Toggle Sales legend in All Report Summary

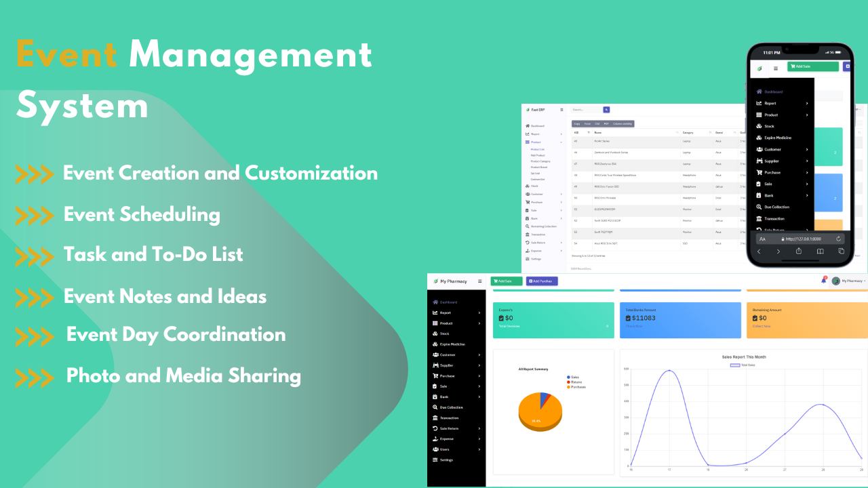(572, 377)
